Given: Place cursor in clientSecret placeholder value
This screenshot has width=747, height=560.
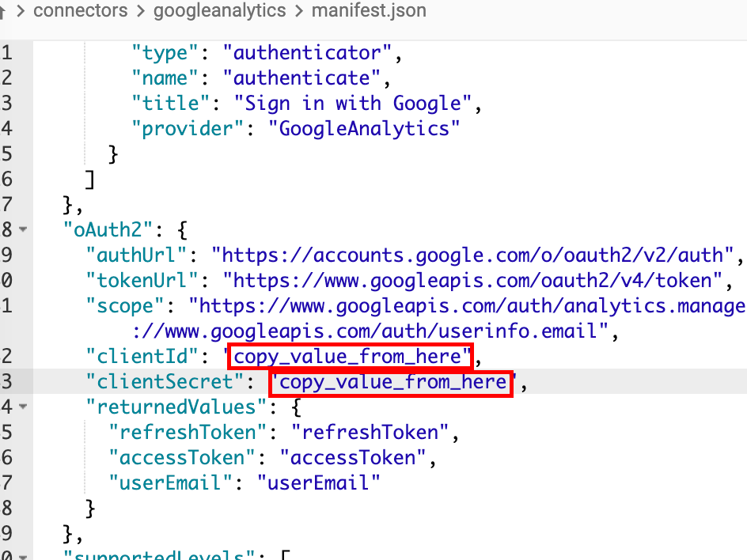Looking at the screenshot, I should (392, 383).
